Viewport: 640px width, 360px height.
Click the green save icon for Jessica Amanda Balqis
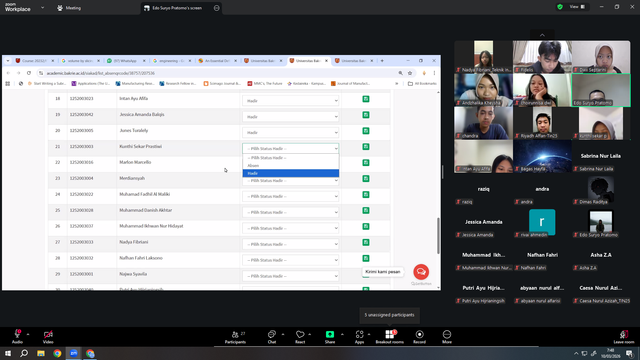(366, 115)
